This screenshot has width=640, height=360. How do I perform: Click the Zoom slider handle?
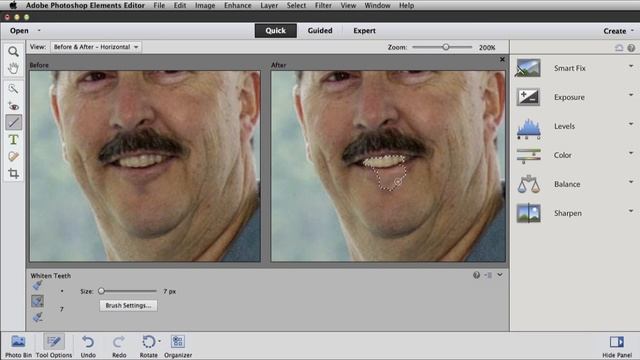[x=446, y=47]
